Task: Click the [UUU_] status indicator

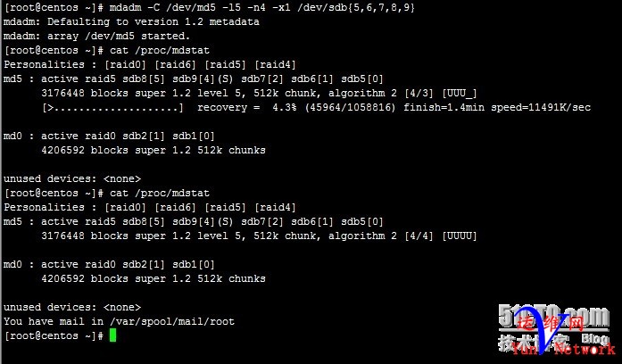Action: click(x=460, y=93)
